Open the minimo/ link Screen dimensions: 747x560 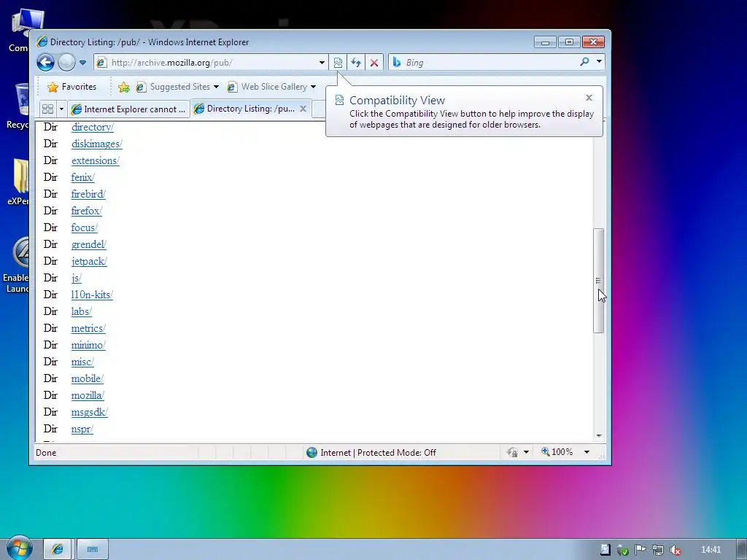click(x=88, y=345)
